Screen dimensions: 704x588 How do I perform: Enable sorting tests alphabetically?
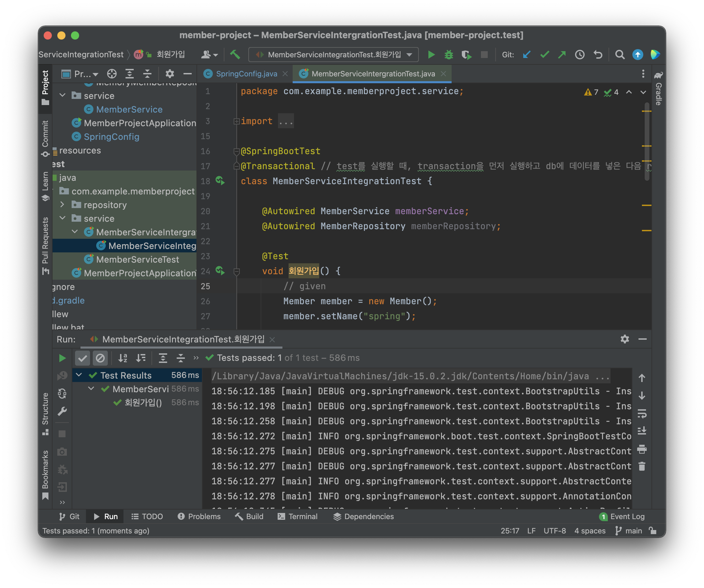point(123,358)
